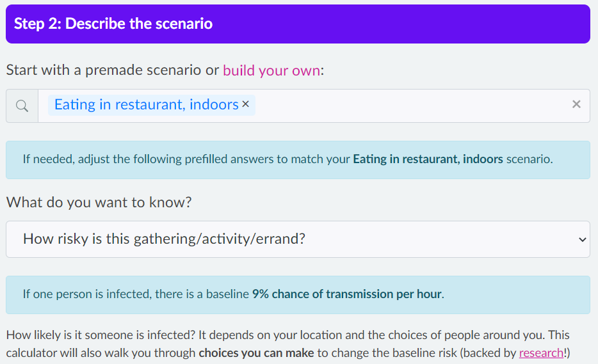This screenshot has width=598, height=364.
Task: Open the How risky is this gathering dropdown
Action: (x=298, y=239)
